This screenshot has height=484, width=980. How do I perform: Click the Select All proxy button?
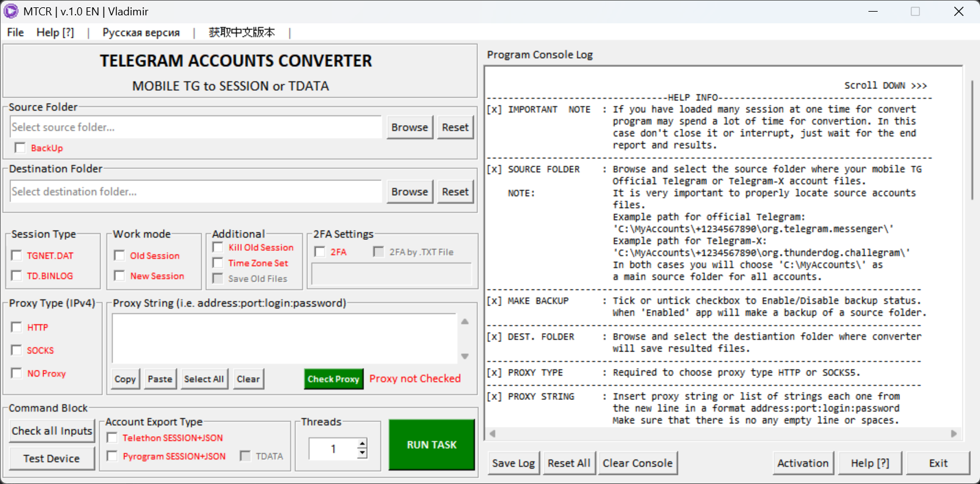point(204,379)
